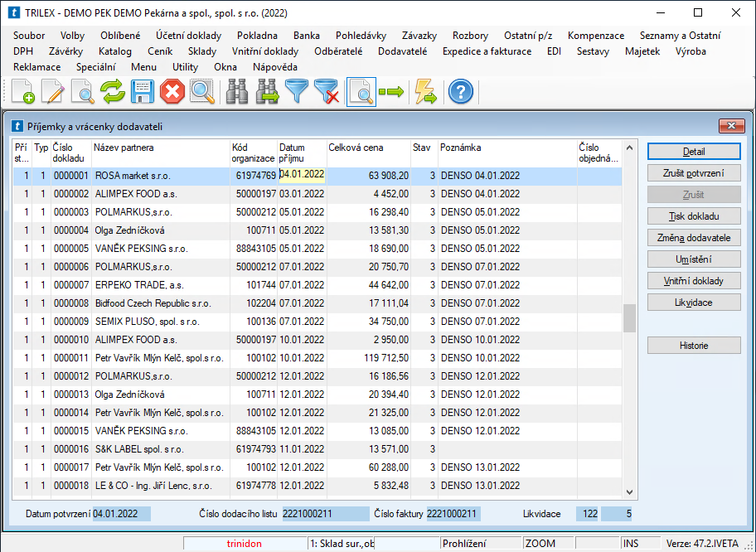The height and width of the screenshot is (552, 756).
Task: Click the red circle cancel icon
Action: [172, 91]
